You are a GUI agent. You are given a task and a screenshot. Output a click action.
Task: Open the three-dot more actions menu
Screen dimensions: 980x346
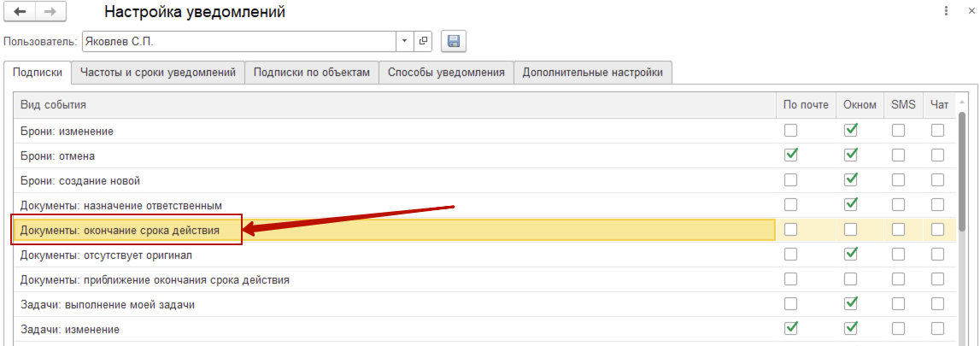tap(946, 12)
